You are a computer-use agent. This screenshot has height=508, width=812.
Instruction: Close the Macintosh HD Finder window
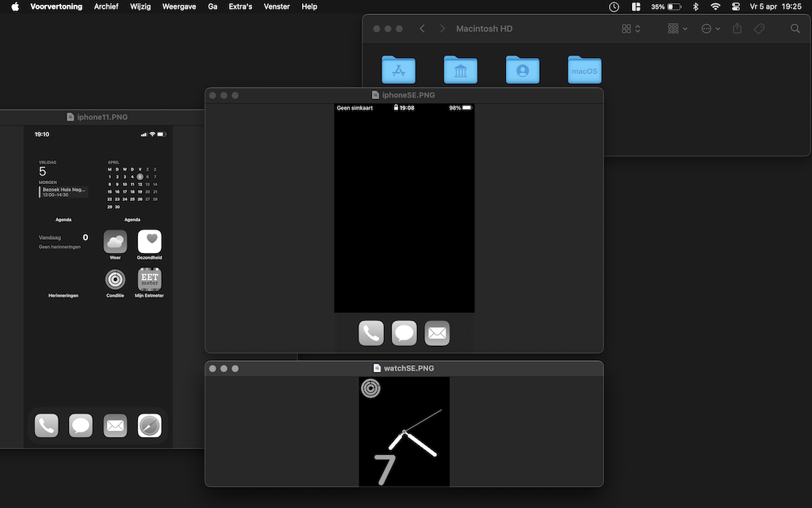(x=377, y=29)
